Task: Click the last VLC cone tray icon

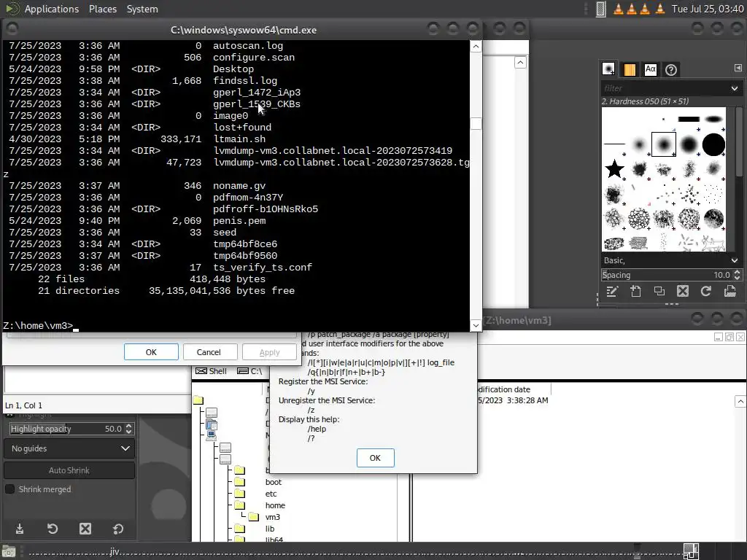Action: point(660,9)
